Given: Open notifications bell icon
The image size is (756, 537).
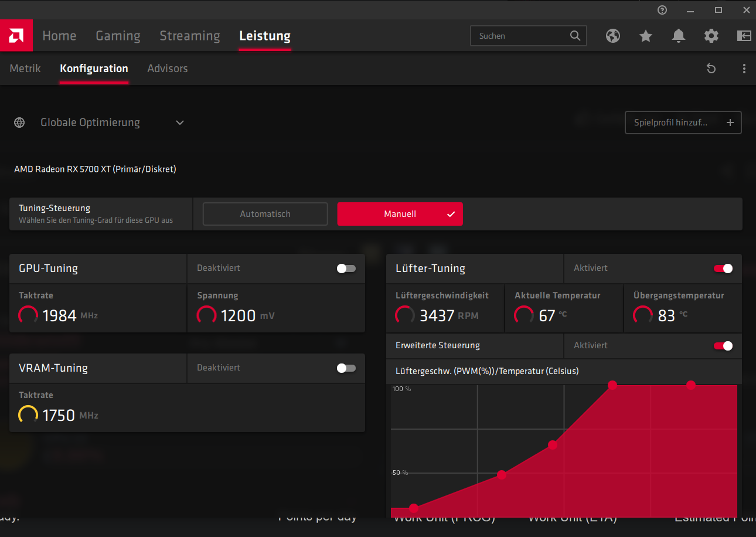Looking at the screenshot, I should point(679,36).
